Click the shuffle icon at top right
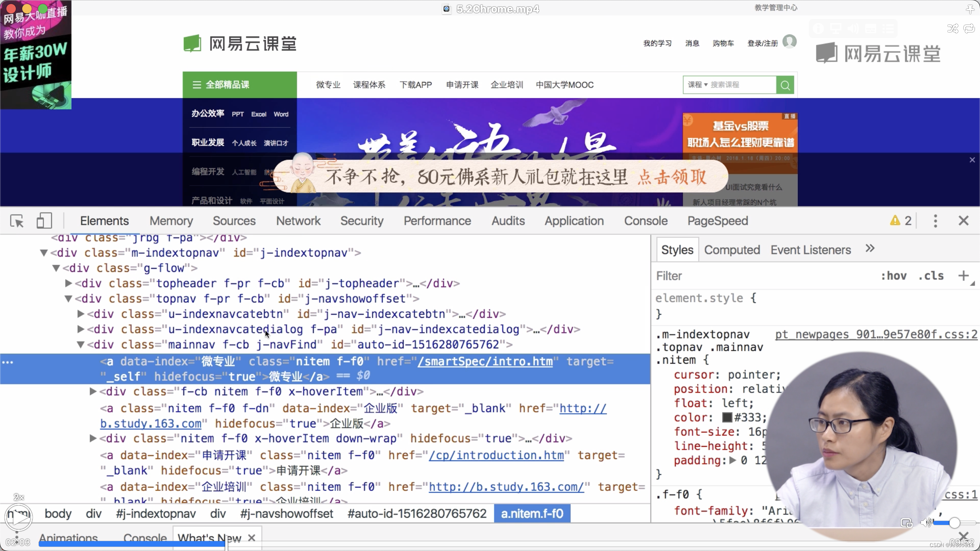Image resolution: width=980 pixels, height=551 pixels. point(953,28)
